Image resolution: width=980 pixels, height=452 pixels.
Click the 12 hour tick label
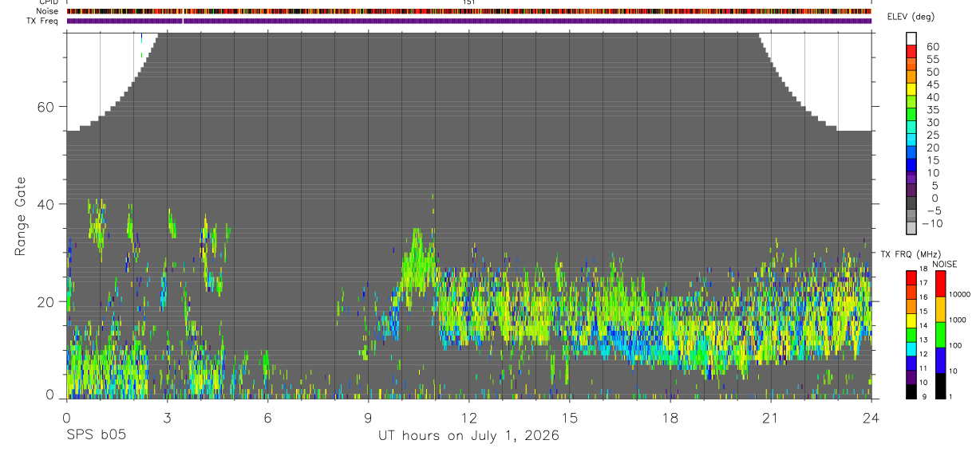pos(469,417)
